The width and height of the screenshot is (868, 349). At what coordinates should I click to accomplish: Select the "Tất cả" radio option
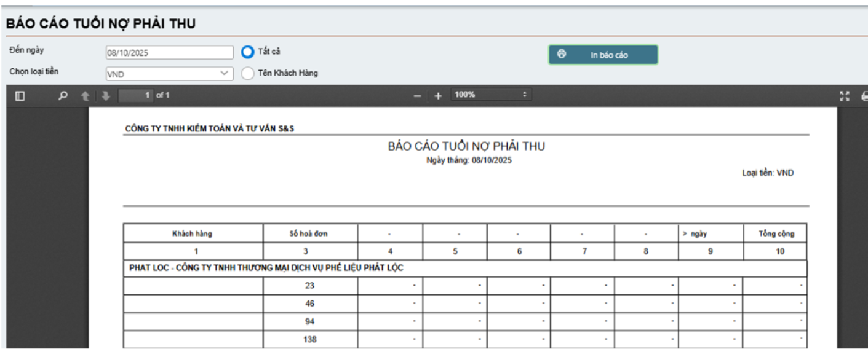pos(248,52)
